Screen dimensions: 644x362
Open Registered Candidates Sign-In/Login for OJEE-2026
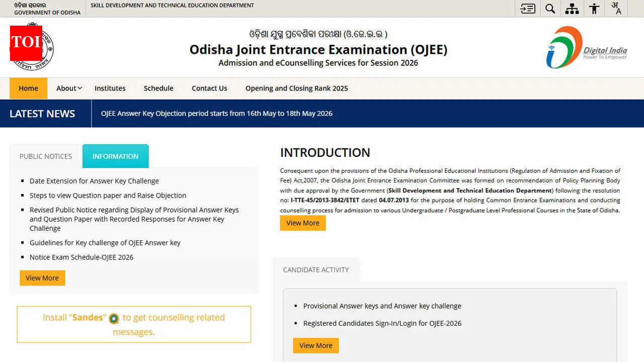tap(382, 324)
